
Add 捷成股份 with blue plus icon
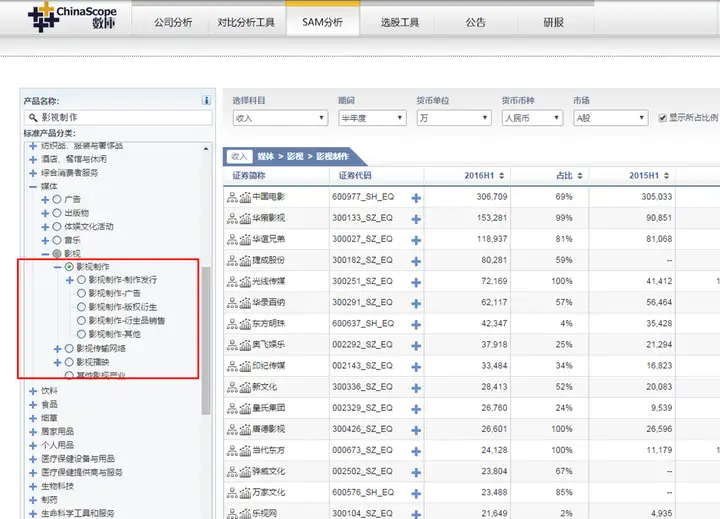point(416,261)
